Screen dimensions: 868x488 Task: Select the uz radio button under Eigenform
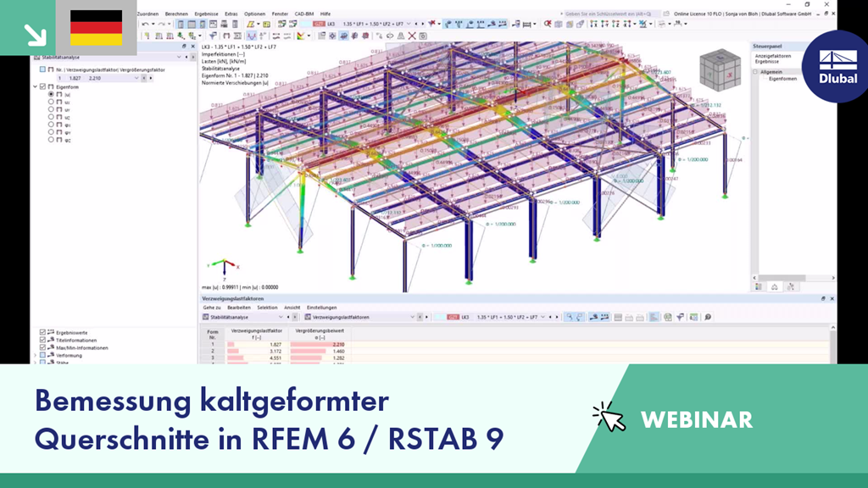(x=51, y=117)
